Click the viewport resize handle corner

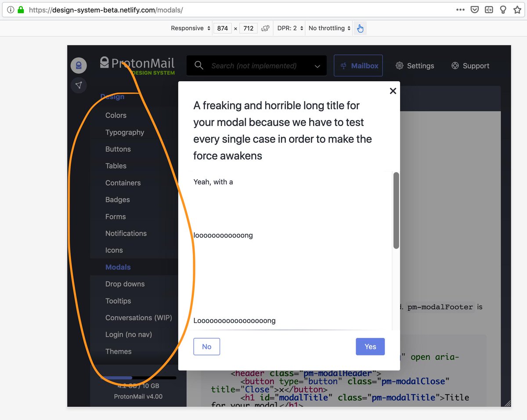click(507, 403)
